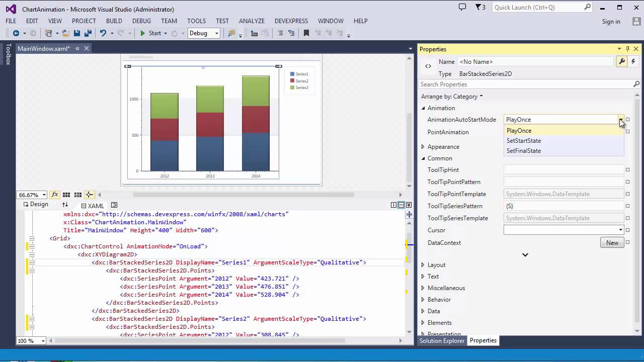Expand the Layout category
Screen dimensions: 644x362
423,265
